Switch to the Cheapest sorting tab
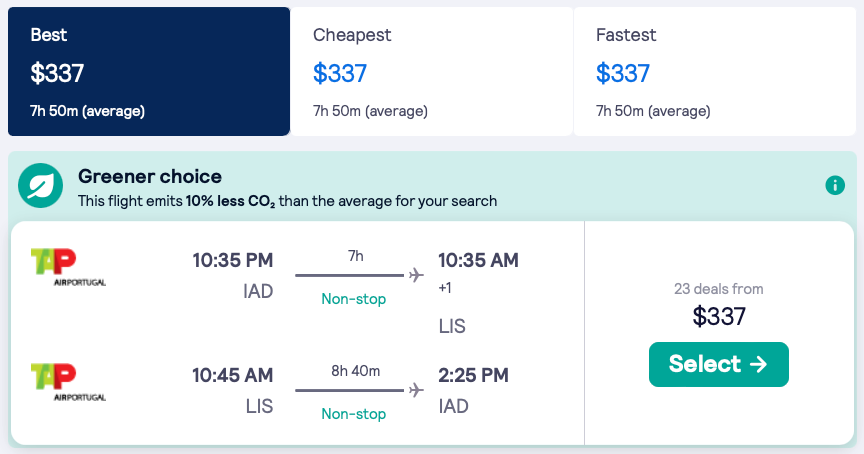Image resolution: width=864 pixels, height=454 pixels. pyautogui.click(x=431, y=71)
